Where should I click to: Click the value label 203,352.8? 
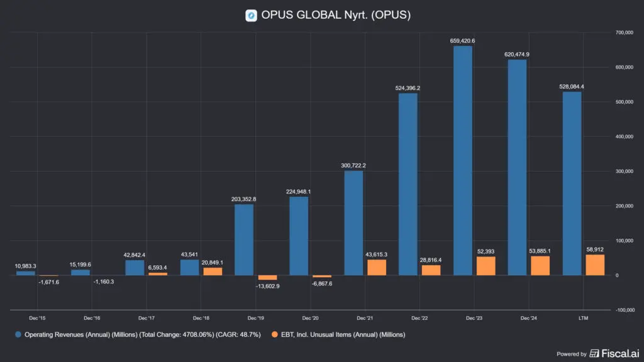(243, 199)
